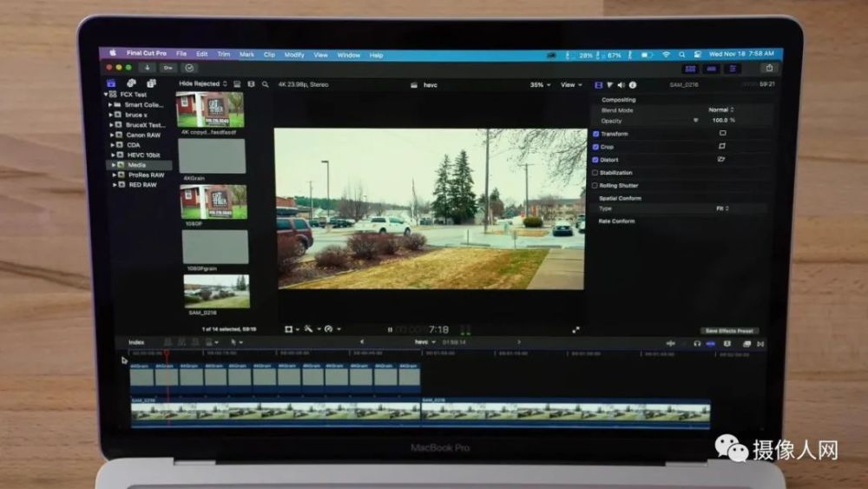Enable the Rolling Shutter checkbox

595,186
